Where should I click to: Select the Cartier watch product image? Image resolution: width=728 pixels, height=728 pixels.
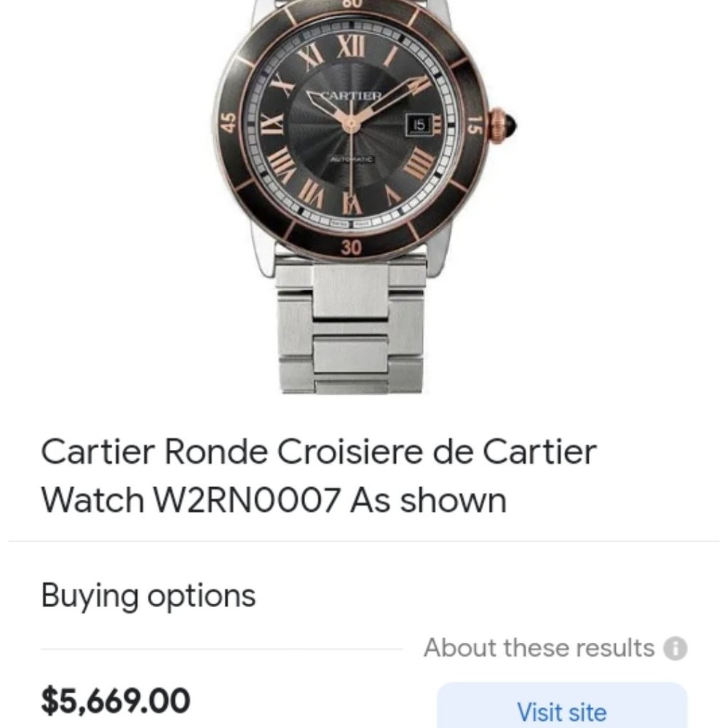pos(357,197)
